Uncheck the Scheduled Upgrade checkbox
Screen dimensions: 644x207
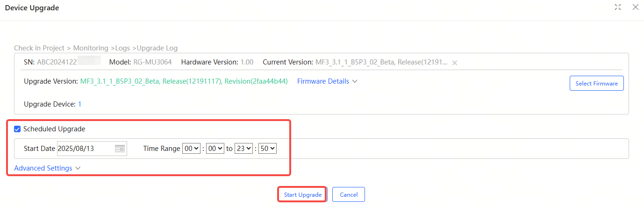pyautogui.click(x=17, y=129)
